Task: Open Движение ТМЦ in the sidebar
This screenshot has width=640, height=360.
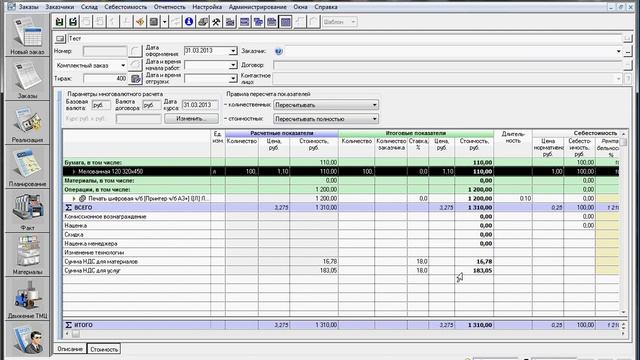Action: (27, 299)
